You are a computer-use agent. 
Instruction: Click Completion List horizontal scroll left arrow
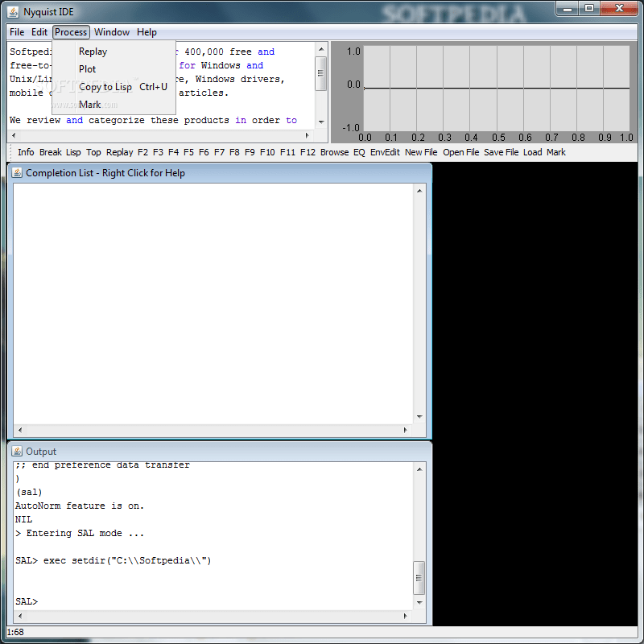click(x=20, y=430)
